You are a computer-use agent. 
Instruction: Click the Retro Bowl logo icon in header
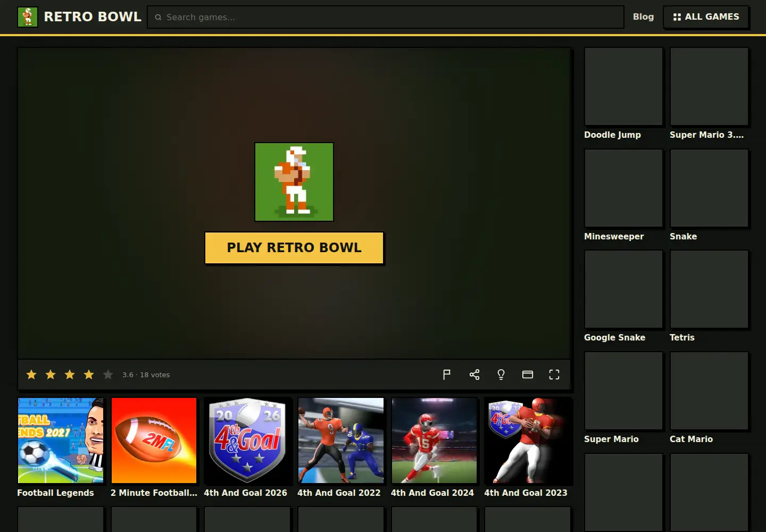[x=28, y=17]
